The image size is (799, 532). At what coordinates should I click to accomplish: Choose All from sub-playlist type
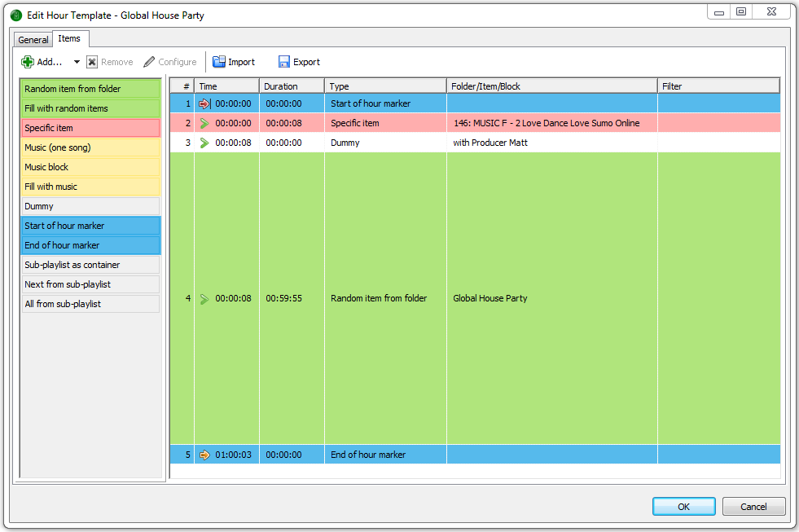[90, 304]
